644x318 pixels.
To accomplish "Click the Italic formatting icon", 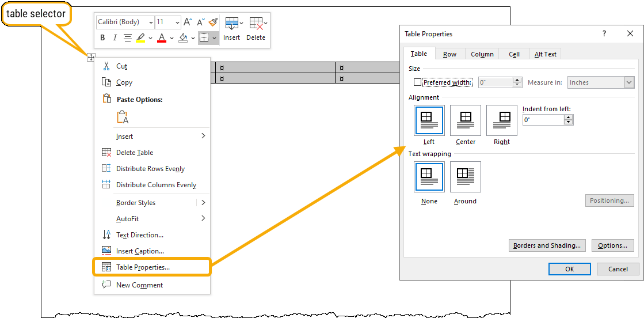I will tap(115, 38).
